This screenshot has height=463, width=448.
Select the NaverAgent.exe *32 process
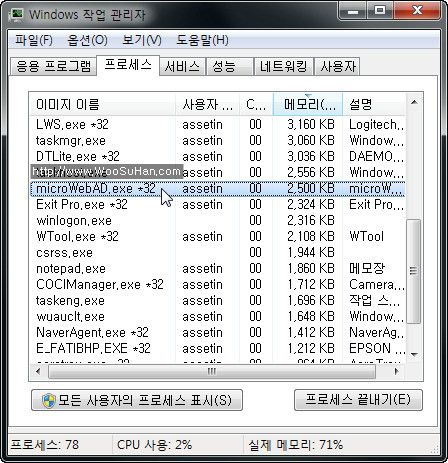218,332
